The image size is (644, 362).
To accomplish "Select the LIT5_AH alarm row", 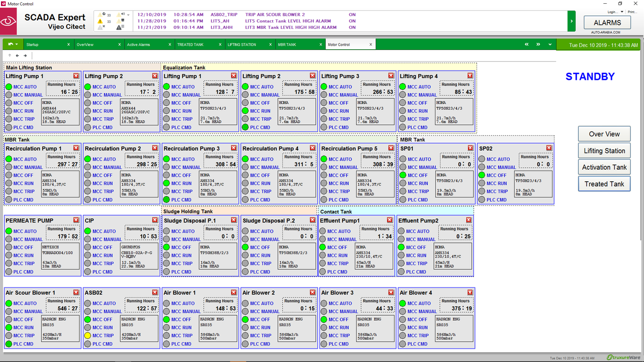I will coord(247,20).
